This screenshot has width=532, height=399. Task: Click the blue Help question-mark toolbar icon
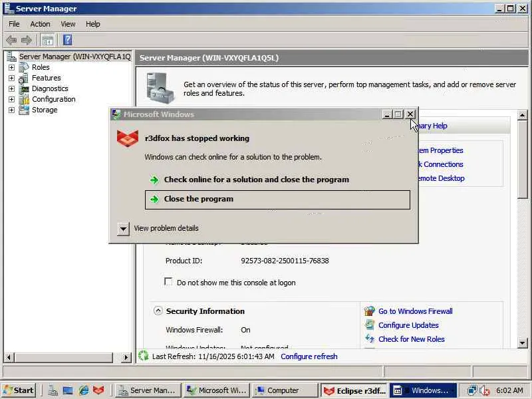pyautogui.click(x=68, y=40)
